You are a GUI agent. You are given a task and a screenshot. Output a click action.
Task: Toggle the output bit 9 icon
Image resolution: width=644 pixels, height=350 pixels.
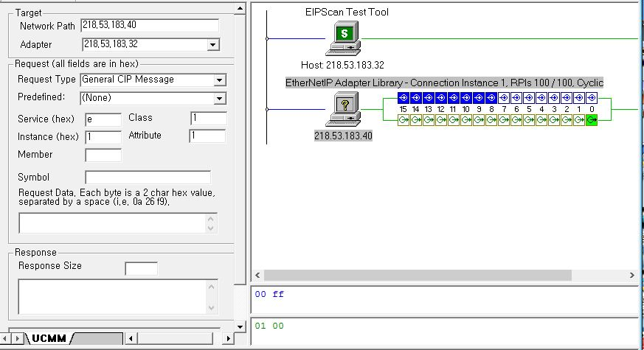pos(479,120)
